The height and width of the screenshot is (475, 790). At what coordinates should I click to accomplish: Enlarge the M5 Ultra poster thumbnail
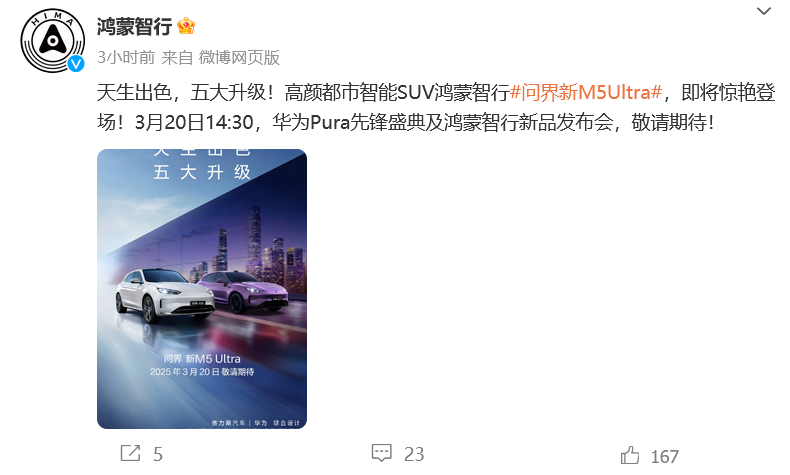[202, 289]
